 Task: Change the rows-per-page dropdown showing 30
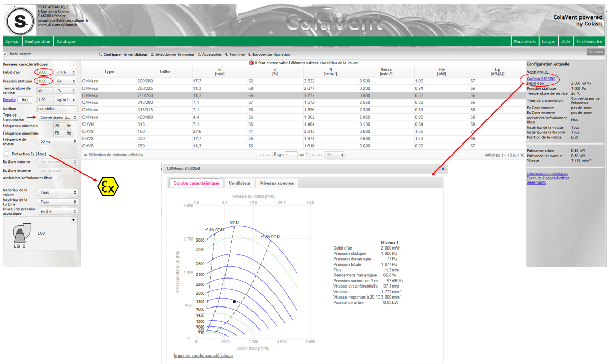[x=334, y=155]
